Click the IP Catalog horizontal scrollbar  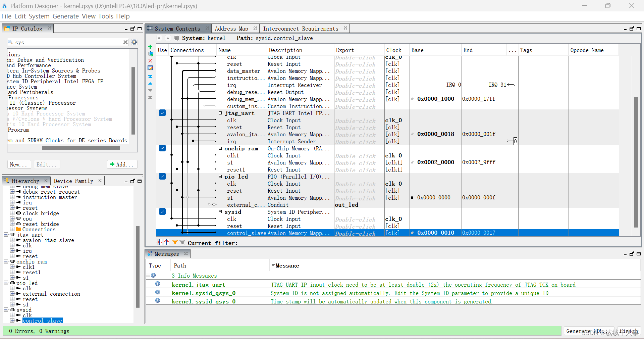pyautogui.click(x=81, y=148)
